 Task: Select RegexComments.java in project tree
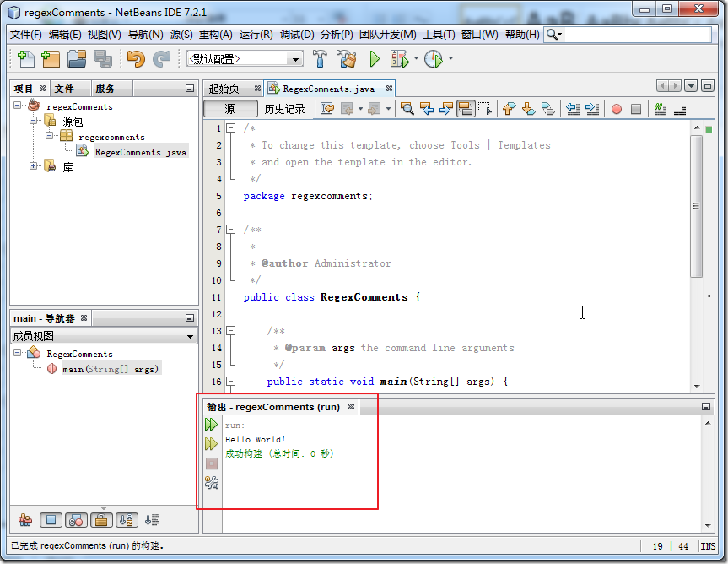[141, 152]
